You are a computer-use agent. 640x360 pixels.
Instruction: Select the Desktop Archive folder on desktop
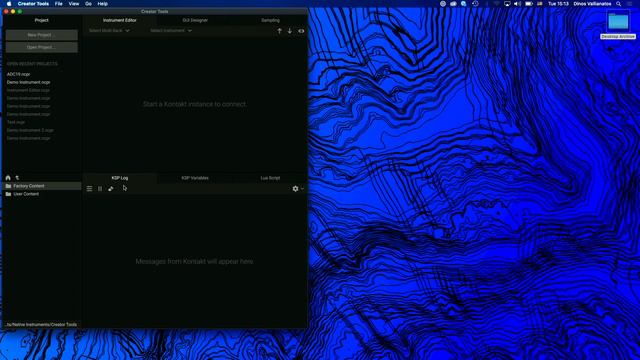(x=618, y=25)
